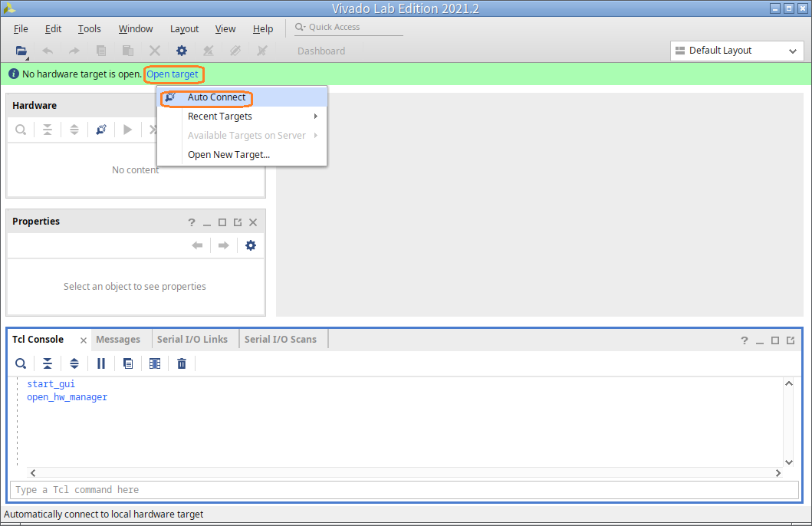This screenshot has height=526, width=812.
Task: Click console horizontal scroll right arrow
Action: point(777,473)
